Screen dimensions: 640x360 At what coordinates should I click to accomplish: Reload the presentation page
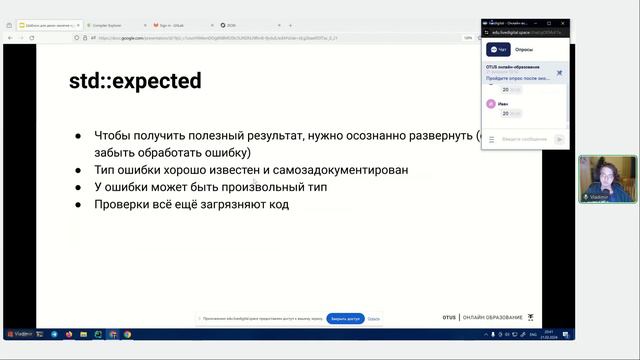pyautogui.click(x=32, y=38)
